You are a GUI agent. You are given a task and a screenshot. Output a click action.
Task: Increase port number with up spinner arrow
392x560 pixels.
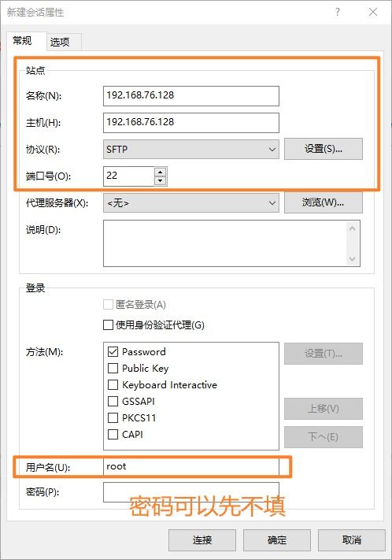pos(161,172)
